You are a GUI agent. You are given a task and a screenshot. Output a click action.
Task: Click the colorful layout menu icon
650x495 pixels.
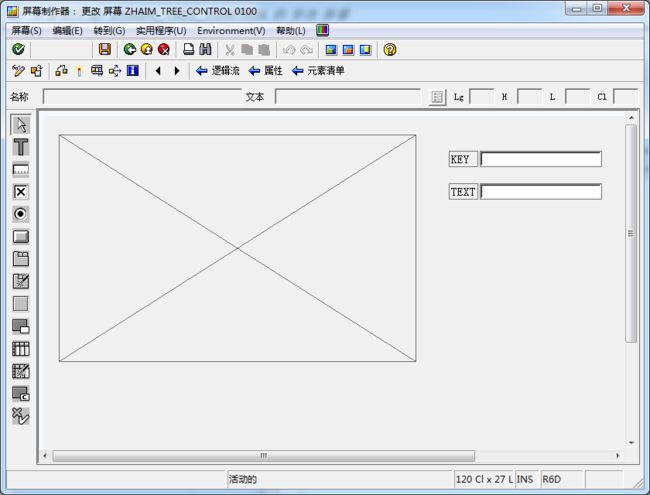click(323, 30)
